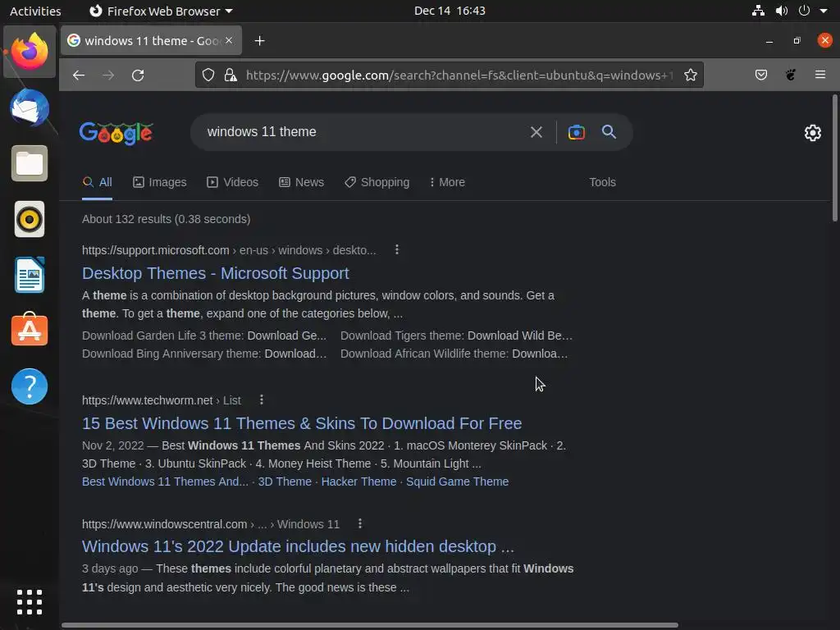Open the Save to Pocket icon
Image resolution: width=840 pixels, height=630 pixels.
point(760,75)
